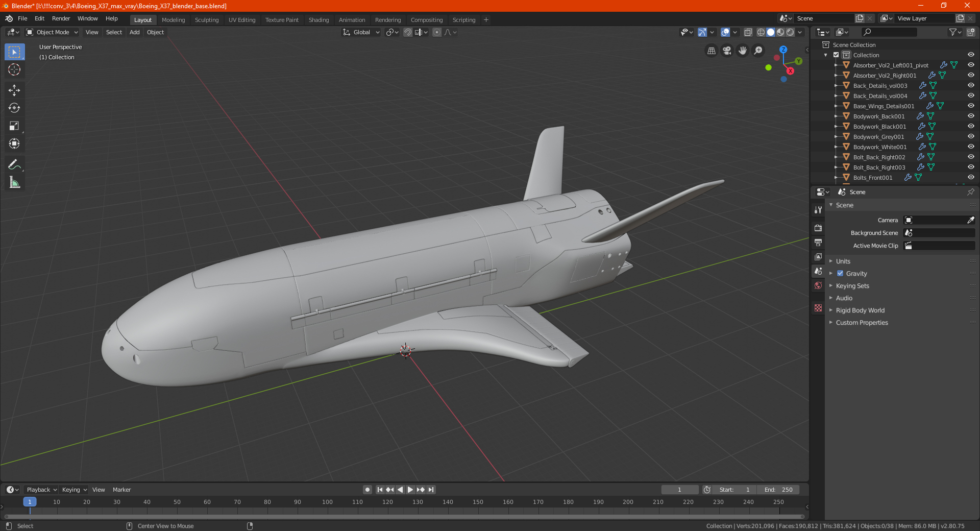This screenshot has height=531, width=980.
Task: Toggle proportional editing
Action: pos(437,32)
